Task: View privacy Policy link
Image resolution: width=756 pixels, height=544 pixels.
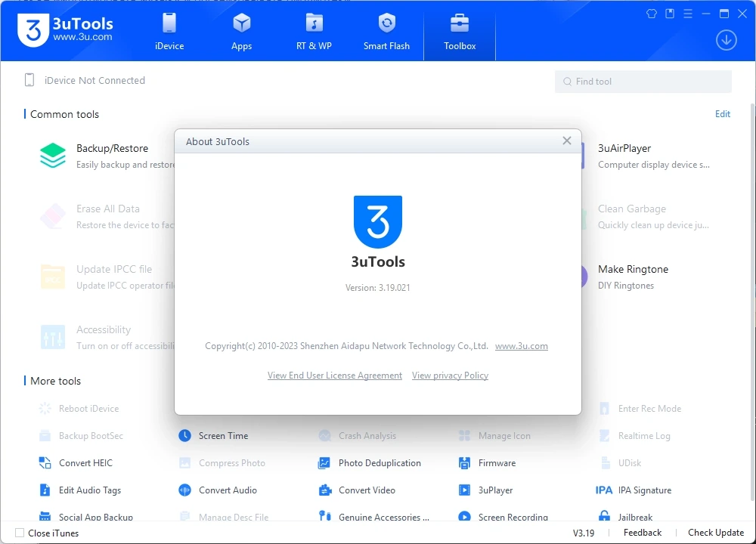Action: (x=450, y=376)
